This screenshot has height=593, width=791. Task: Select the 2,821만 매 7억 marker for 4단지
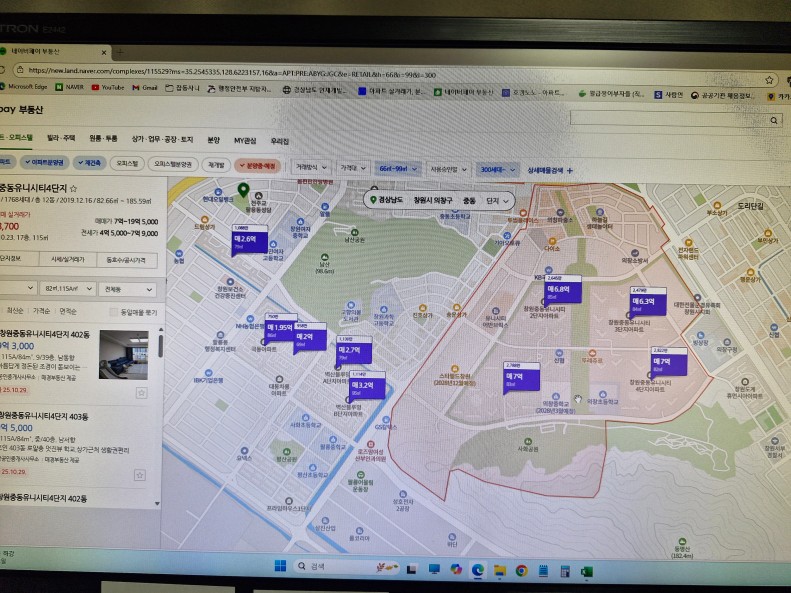[x=669, y=362]
